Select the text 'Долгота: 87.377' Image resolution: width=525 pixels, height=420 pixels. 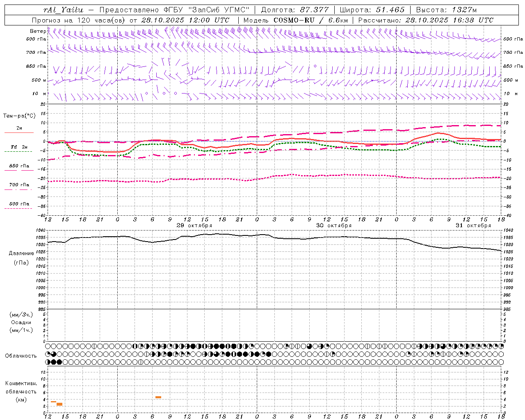coord(295,10)
